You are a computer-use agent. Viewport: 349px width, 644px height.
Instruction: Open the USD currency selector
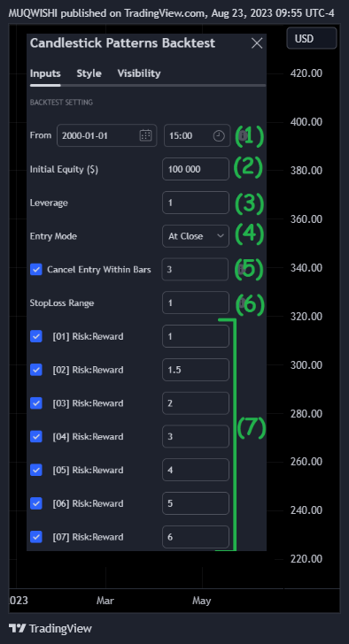tap(312, 39)
